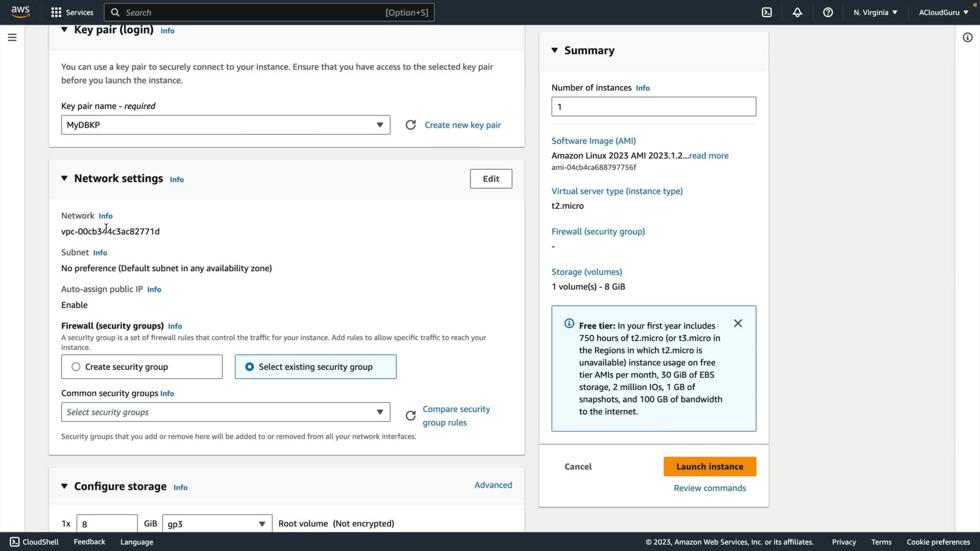Collapse the Network settings section
The width and height of the screenshot is (980, 551).
tap(64, 179)
